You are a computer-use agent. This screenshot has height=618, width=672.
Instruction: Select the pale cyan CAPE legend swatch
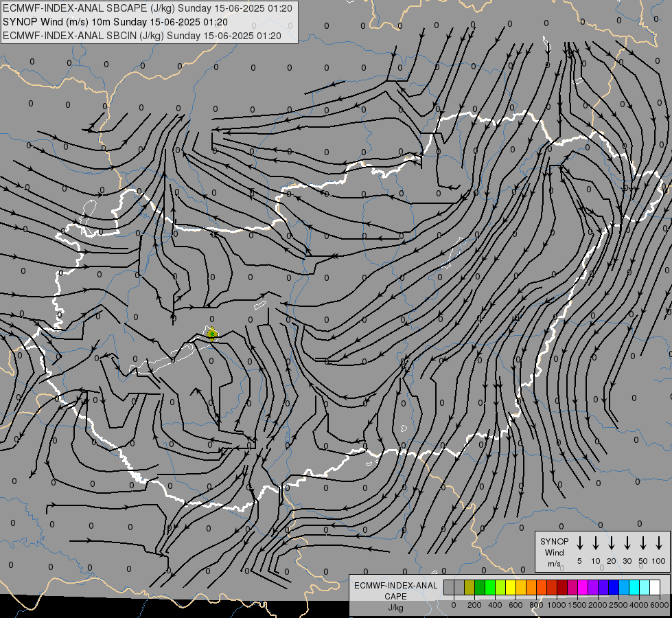(645, 588)
